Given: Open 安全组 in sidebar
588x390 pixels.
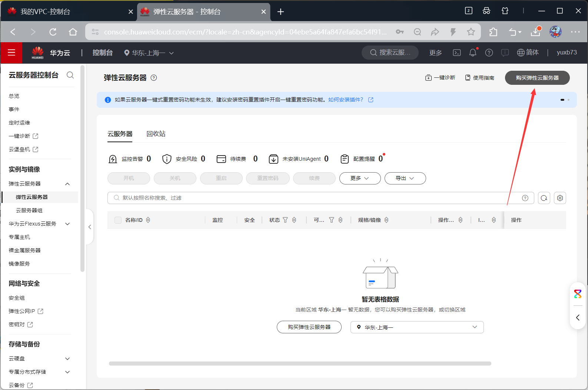Looking at the screenshot, I should 17,298.
